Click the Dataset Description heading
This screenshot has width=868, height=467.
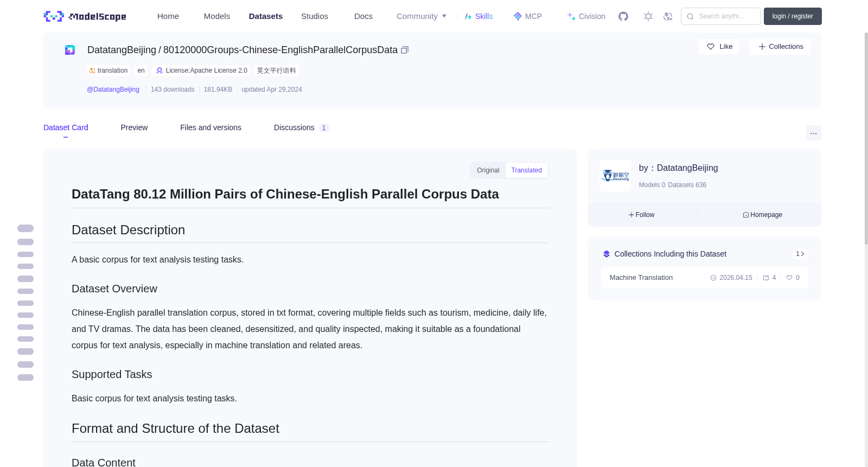[128, 230]
